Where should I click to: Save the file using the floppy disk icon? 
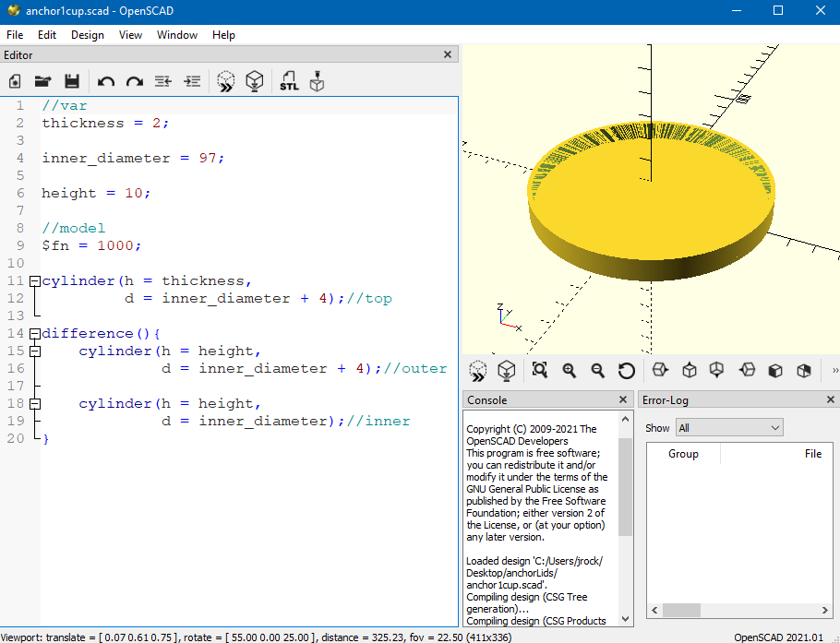tap(71, 81)
